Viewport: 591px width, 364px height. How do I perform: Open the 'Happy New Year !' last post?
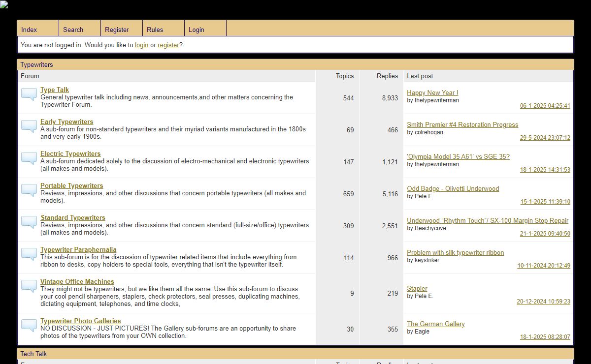point(432,92)
